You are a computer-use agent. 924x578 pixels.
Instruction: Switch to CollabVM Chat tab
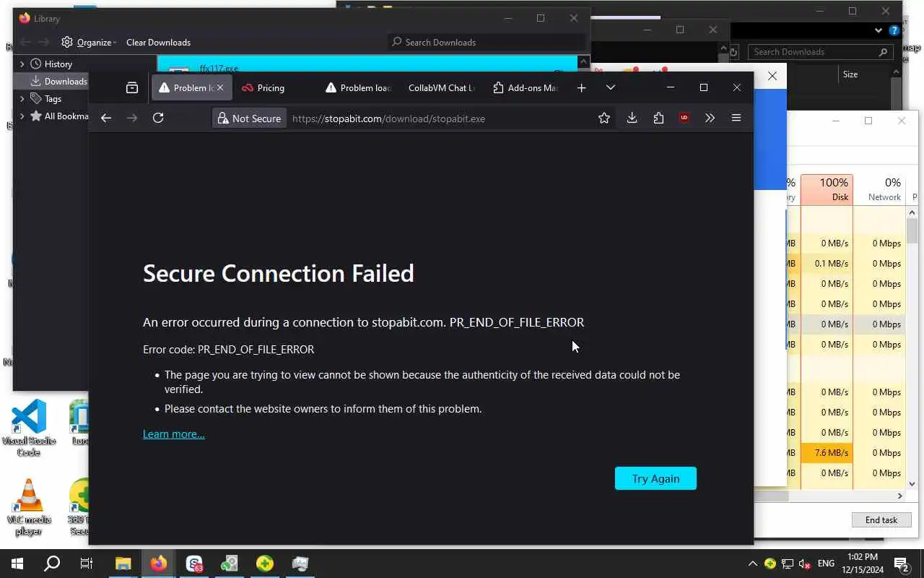pos(441,88)
